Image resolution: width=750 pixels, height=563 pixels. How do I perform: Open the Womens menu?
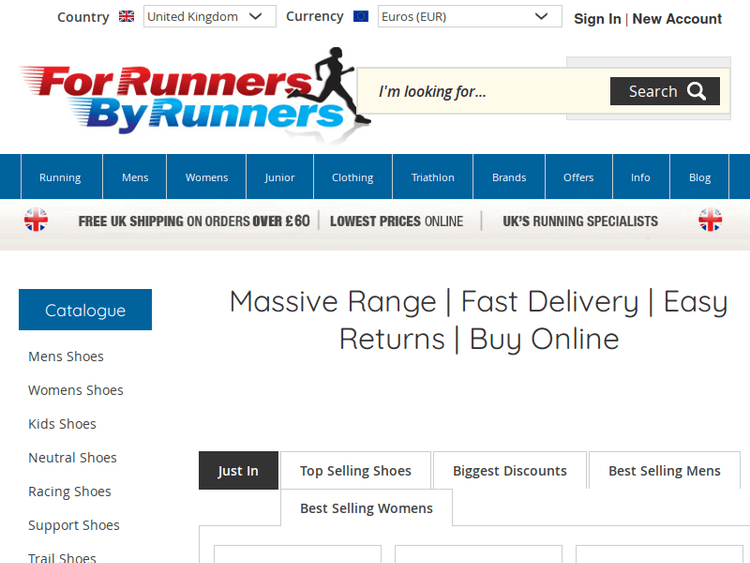tap(207, 177)
